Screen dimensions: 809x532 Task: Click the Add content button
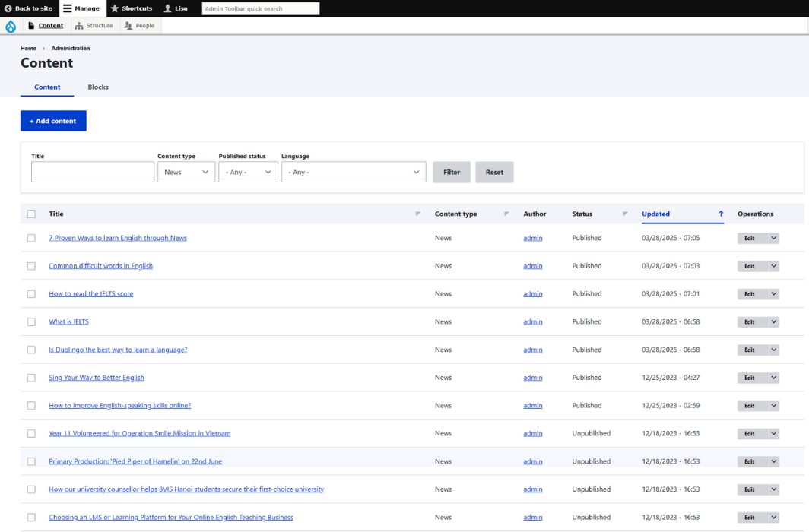click(x=53, y=121)
